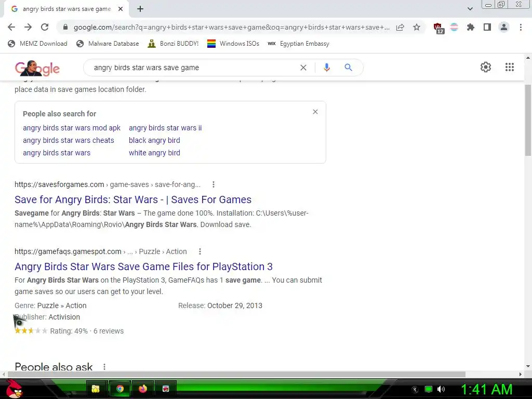Screen dimensions: 532x399
Task: Expand the hidden system tray icons
Action: click(x=415, y=390)
